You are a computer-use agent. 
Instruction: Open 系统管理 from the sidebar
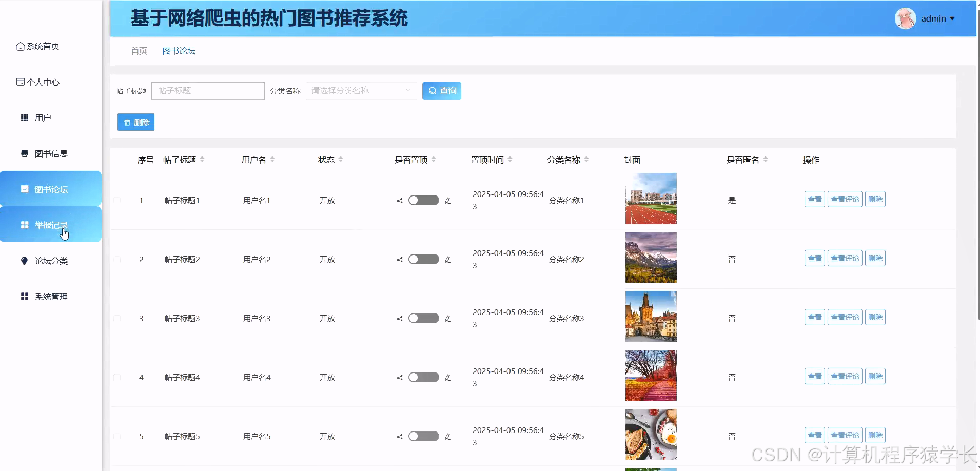pyautogui.click(x=24, y=296)
